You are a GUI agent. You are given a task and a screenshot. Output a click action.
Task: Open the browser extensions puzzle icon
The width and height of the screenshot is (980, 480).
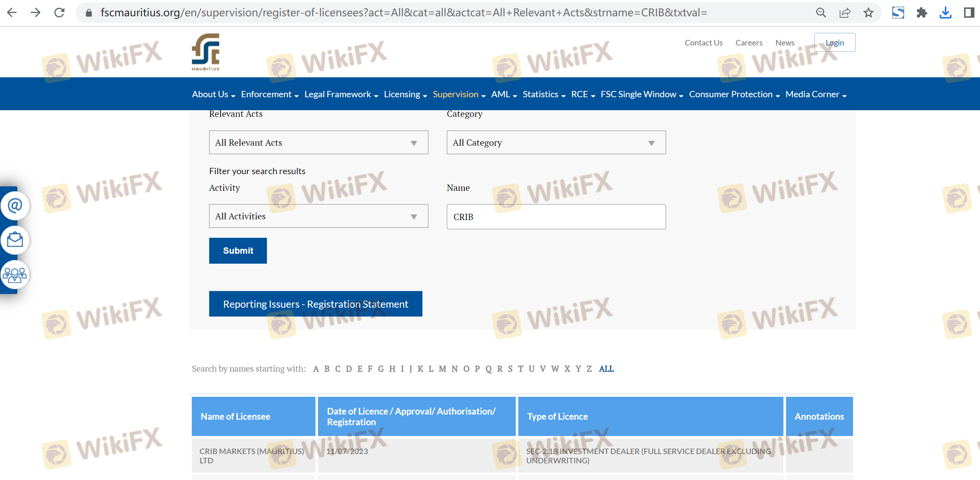[x=922, y=13]
